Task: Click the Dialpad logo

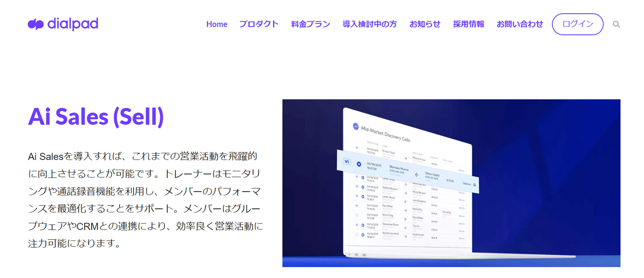Action: [x=63, y=24]
